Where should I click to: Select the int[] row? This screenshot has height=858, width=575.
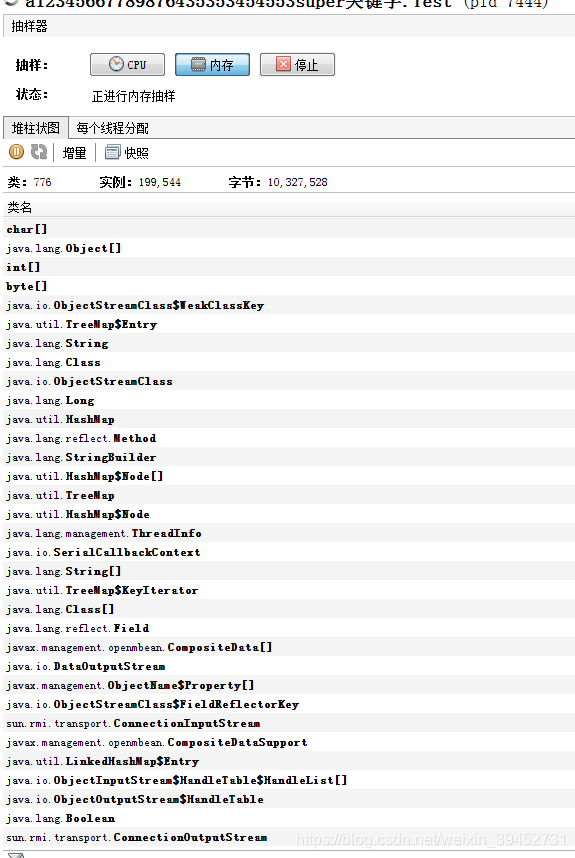click(x=289, y=267)
